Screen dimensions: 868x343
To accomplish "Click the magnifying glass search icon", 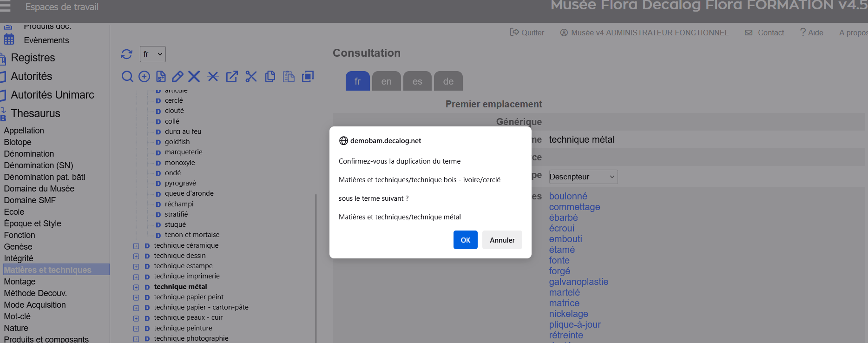I will click(x=127, y=77).
